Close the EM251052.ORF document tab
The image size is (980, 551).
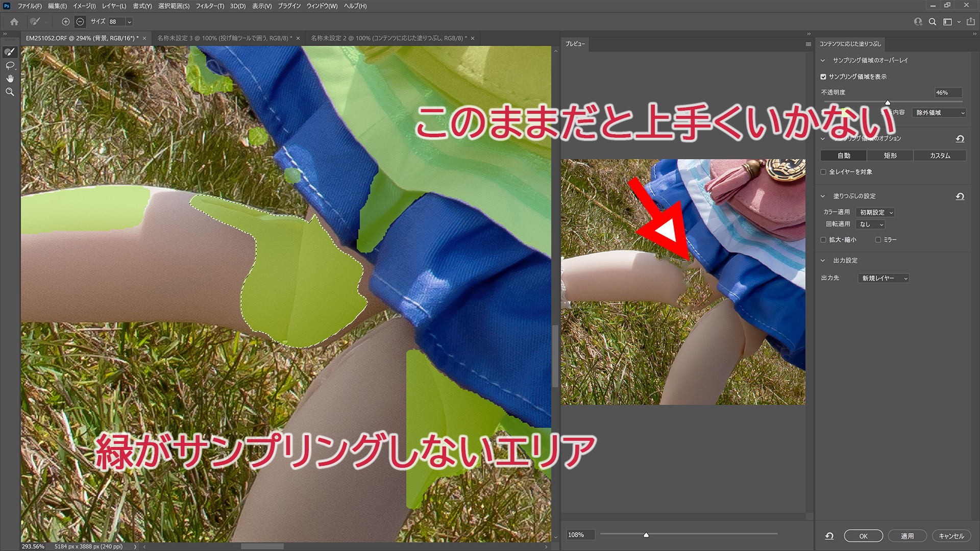coord(144,38)
